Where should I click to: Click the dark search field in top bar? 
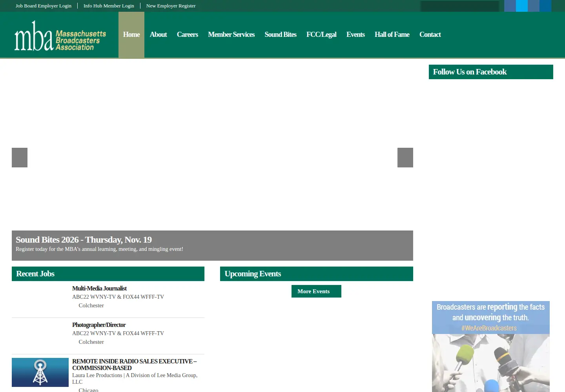coord(460,6)
